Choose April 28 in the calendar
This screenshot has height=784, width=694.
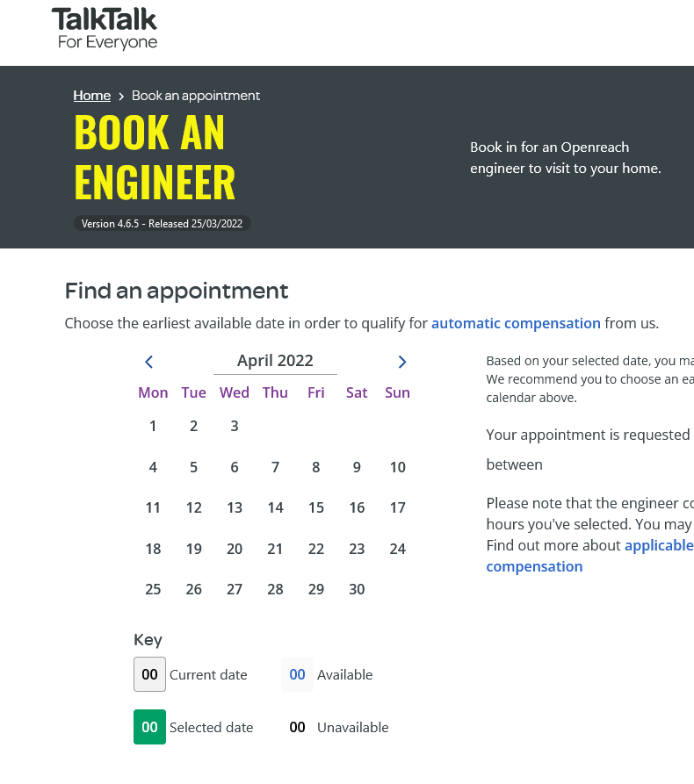click(275, 589)
